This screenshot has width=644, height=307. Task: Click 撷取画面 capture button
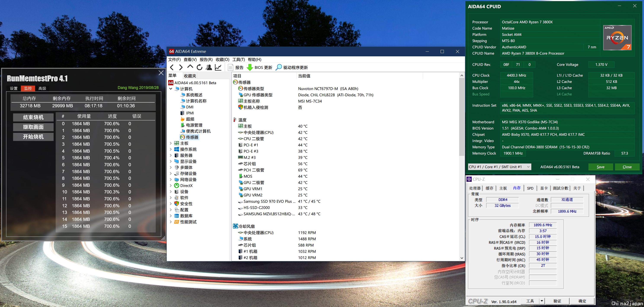pyautogui.click(x=33, y=127)
